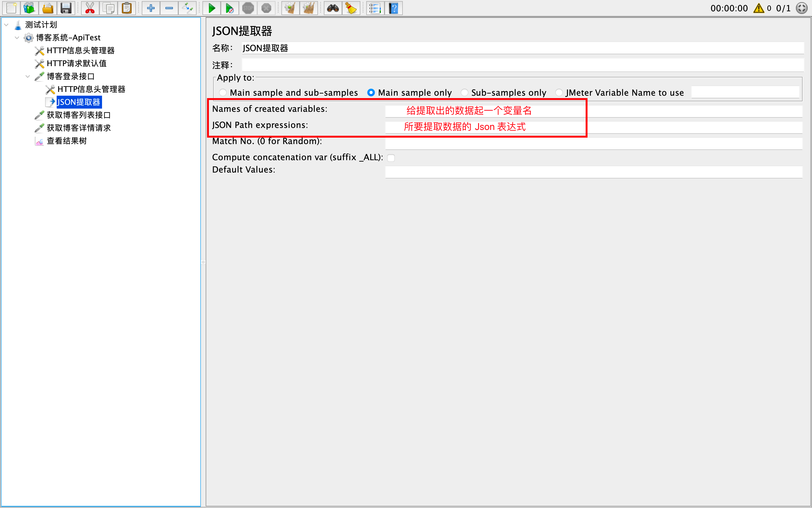812x508 pixels.
Task: Collapse the 博客登录接口 node
Action: 28,76
